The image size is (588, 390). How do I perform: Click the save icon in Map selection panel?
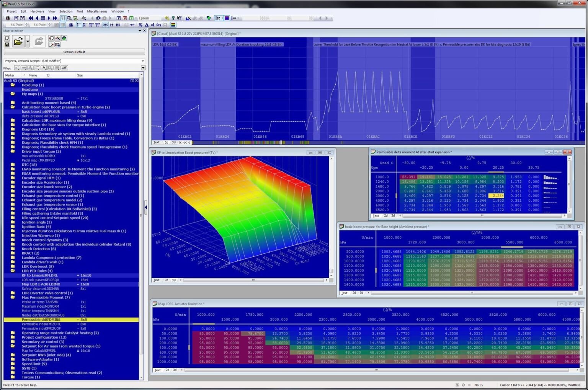[7, 44]
